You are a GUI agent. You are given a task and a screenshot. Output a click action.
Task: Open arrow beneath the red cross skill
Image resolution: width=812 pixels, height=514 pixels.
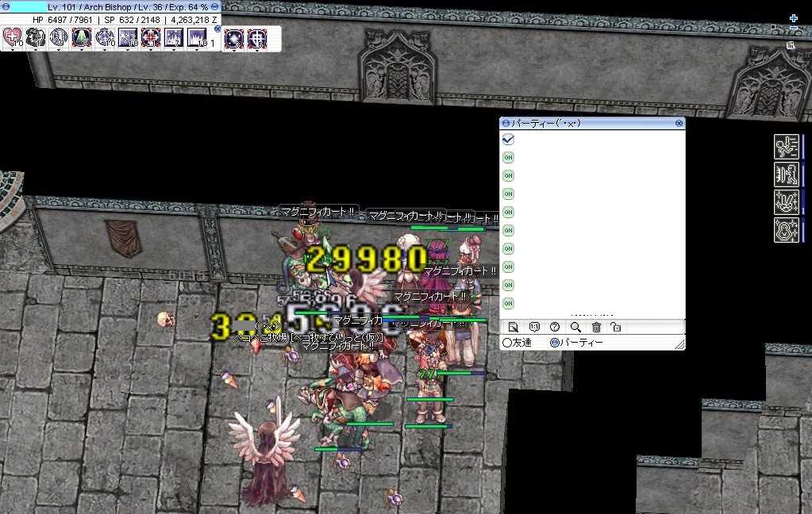pos(151,50)
